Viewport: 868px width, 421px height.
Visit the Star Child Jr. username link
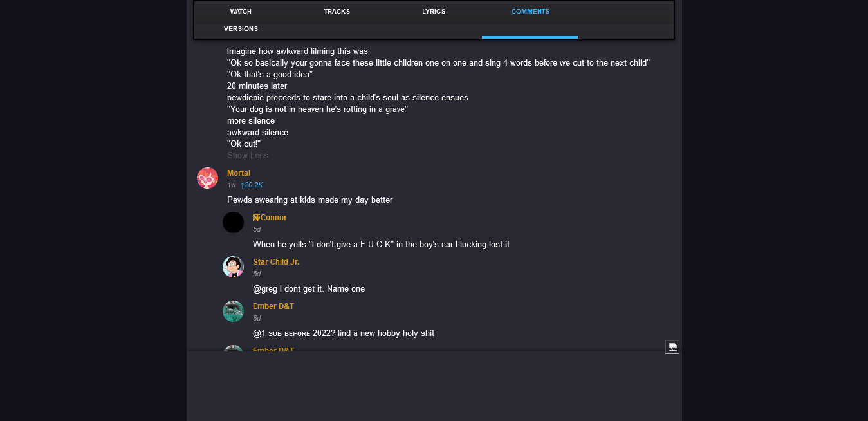[276, 262]
